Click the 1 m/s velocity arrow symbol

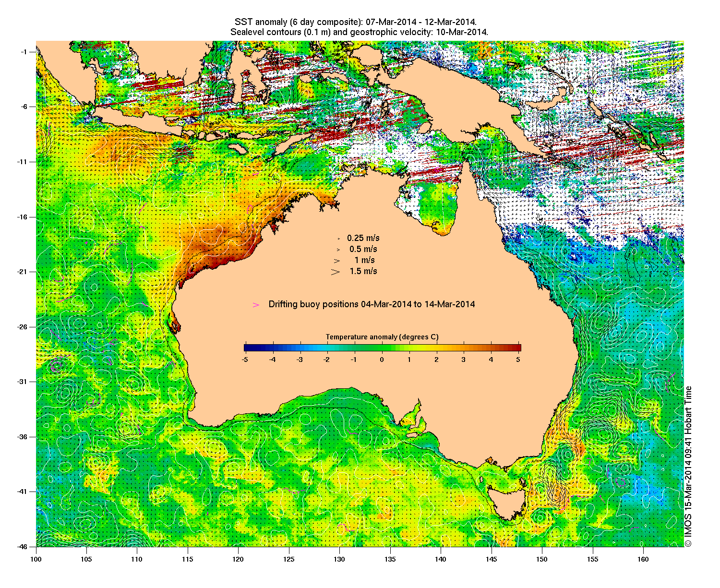(337, 261)
